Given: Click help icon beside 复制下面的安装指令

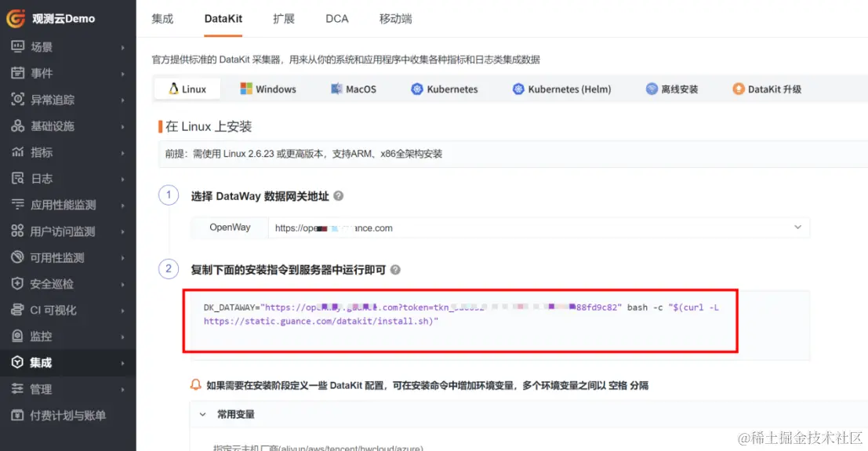Looking at the screenshot, I should tap(395, 270).
